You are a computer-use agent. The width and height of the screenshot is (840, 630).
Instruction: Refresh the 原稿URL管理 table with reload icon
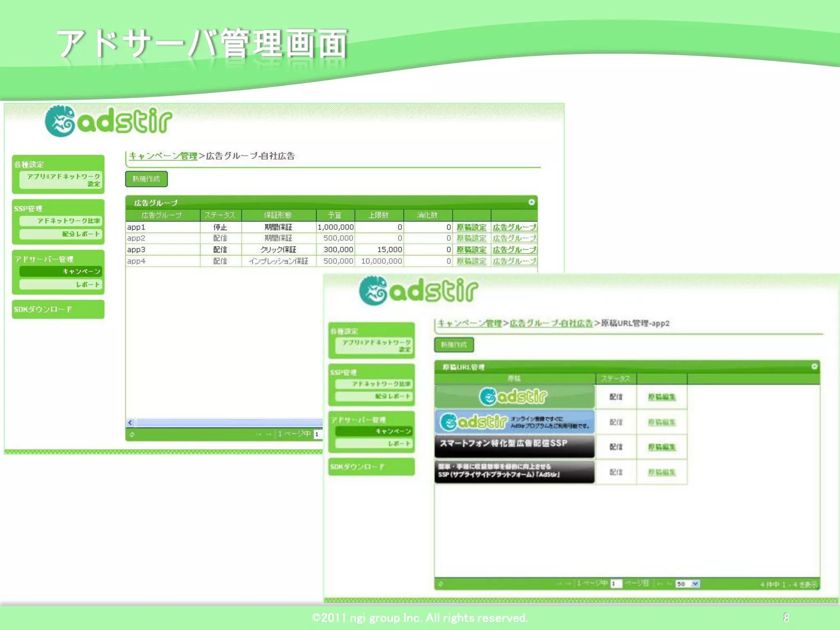[441, 584]
